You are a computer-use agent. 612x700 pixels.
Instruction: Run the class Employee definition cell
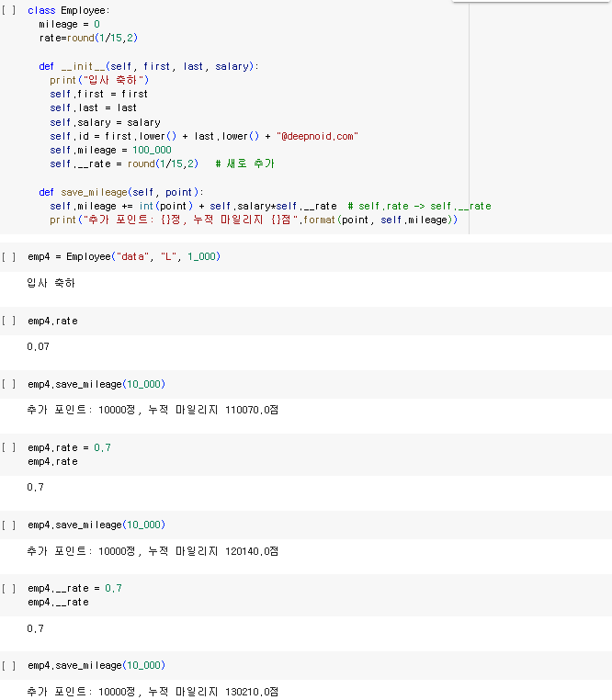pos(8,10)
